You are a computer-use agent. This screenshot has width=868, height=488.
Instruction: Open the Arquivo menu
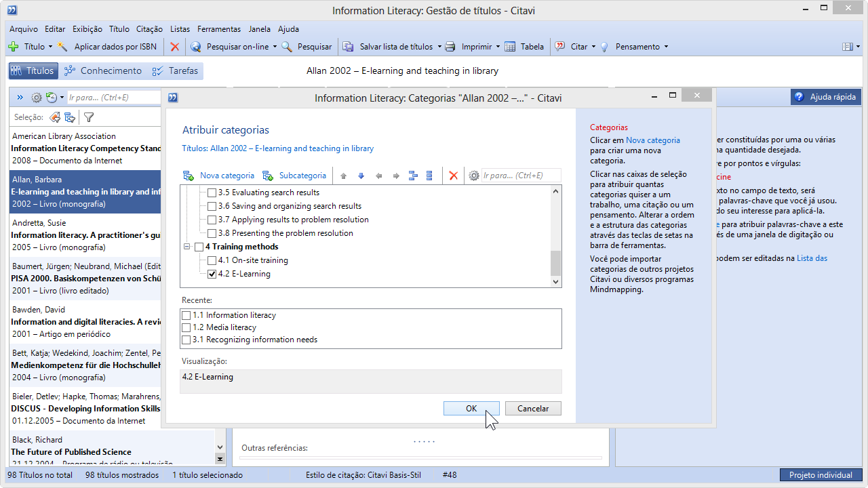pyautogui.click(x=24, y=29)
